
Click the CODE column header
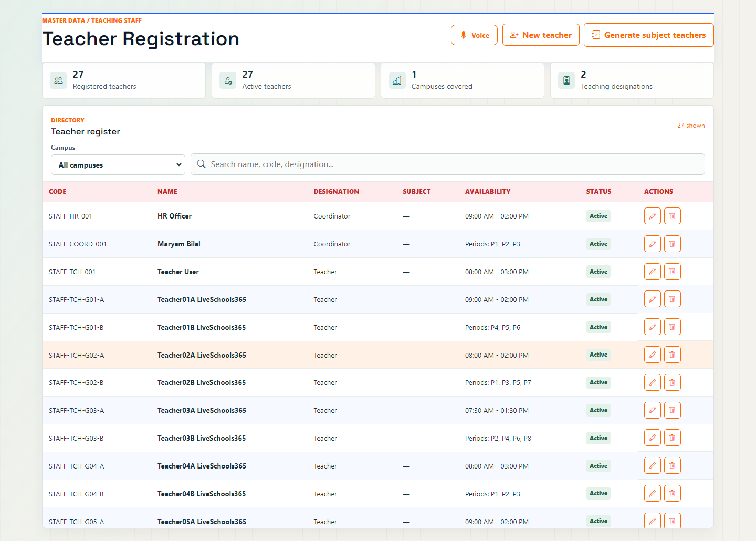pos(58,192)
